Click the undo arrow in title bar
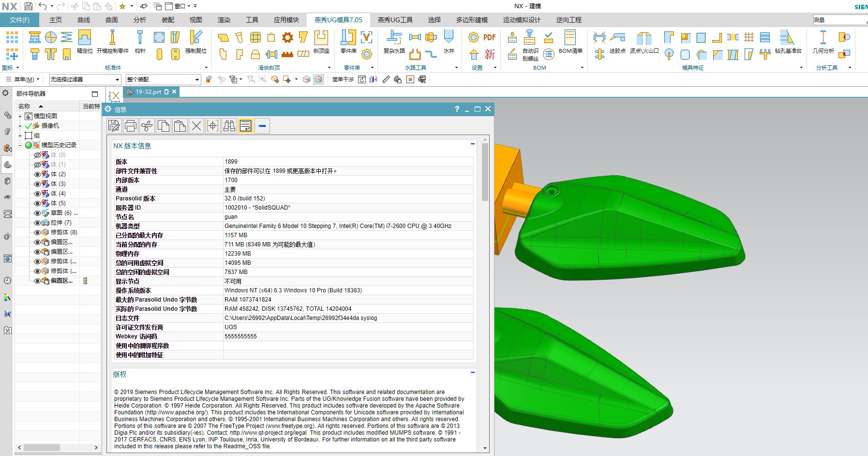Image resolution: width=868 pixels, height=456 pixels. click(x=43, y=6)
